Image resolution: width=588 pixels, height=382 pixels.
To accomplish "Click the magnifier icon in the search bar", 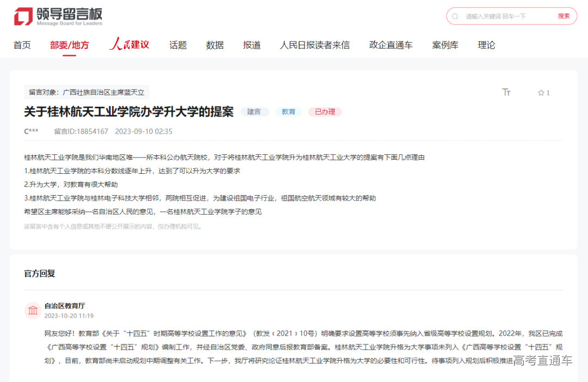I will click(455, 16).
